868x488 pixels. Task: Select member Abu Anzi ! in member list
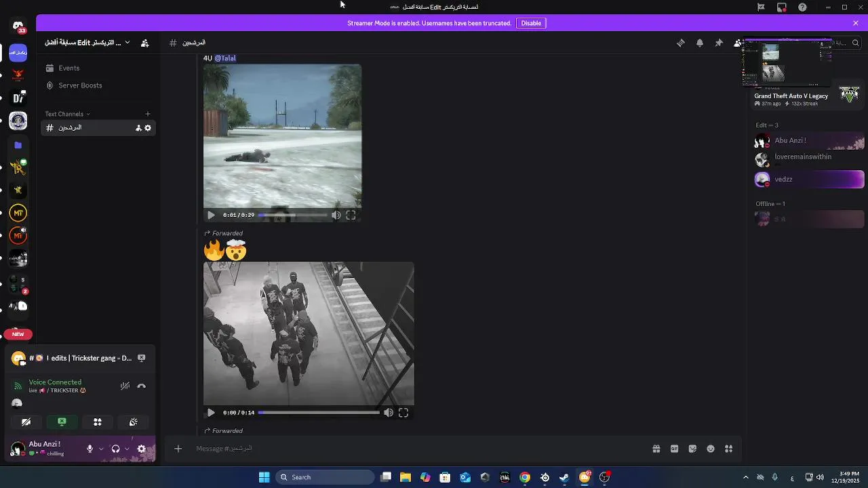(809, 141)
